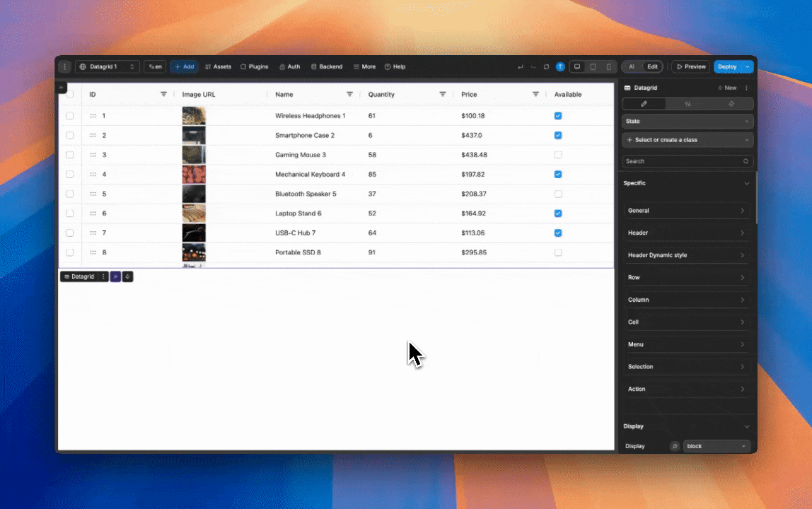Open the Display block dropdown
This screenshot has width=812, height=509.
click(x=716, y=445)
